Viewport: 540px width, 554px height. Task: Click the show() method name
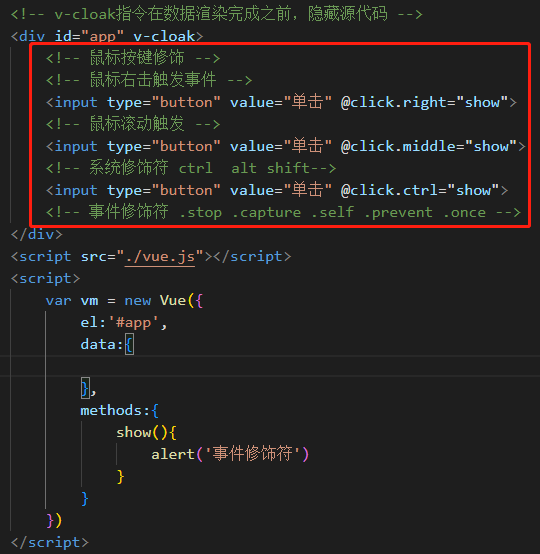pyautogui.click(x=134, y=432)
